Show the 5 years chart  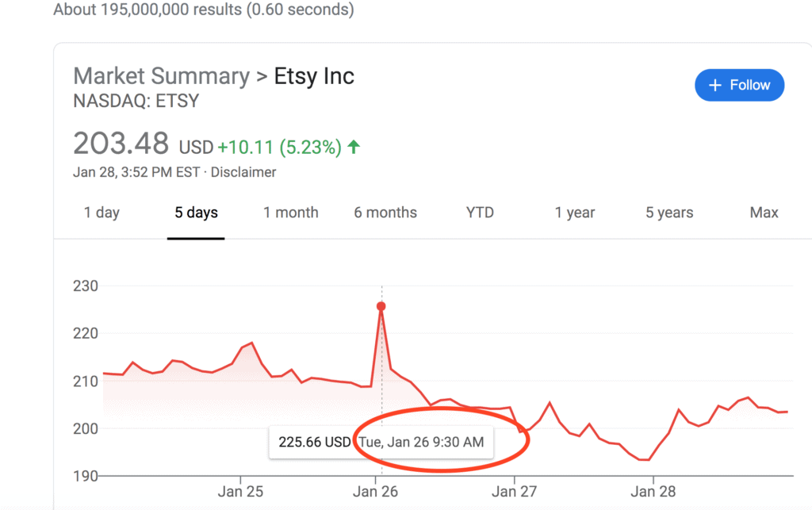click(x=669, y=213)
